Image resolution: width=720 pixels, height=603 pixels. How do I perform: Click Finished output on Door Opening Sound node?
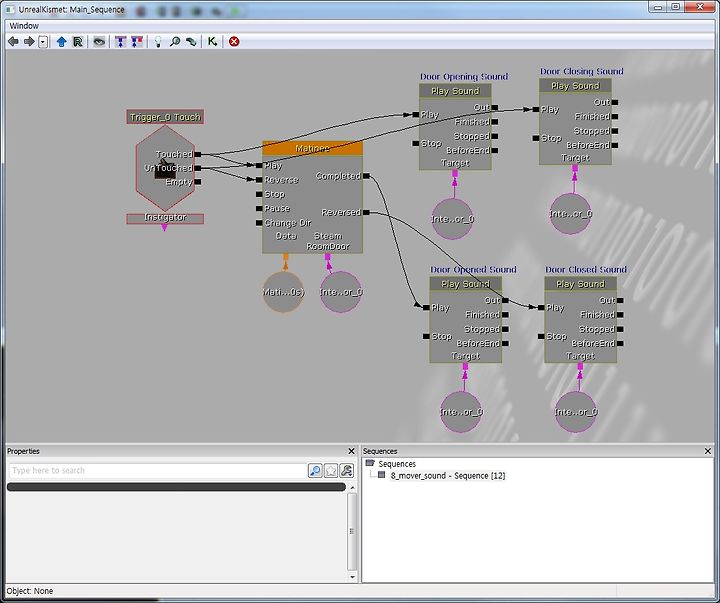[x=495, y=122]
